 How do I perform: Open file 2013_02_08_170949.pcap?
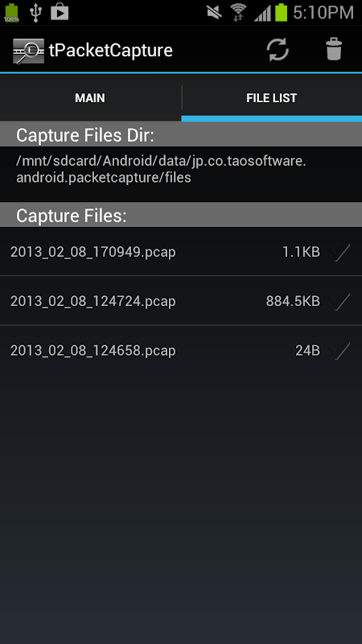[x=181, y=251]
